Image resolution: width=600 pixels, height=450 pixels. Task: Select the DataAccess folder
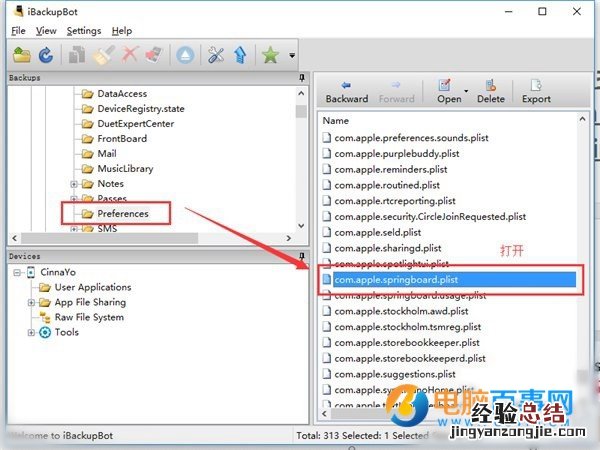click(122, 94)
